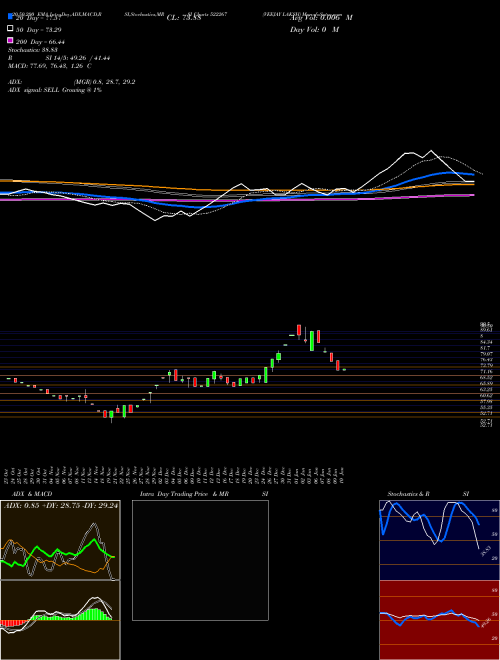
Task: Click the 'Intra Day Trading Price & MR' title
Action: pyautogui.click(x=184, y=494)
